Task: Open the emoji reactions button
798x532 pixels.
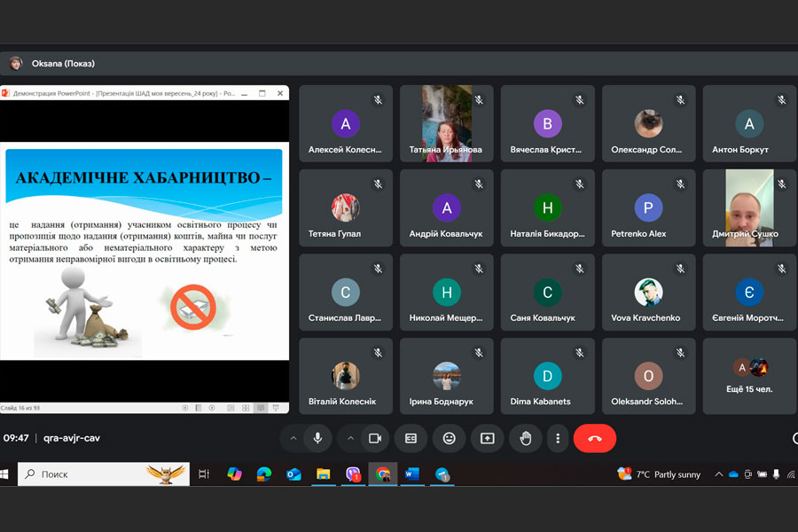Action: (449, 438)
